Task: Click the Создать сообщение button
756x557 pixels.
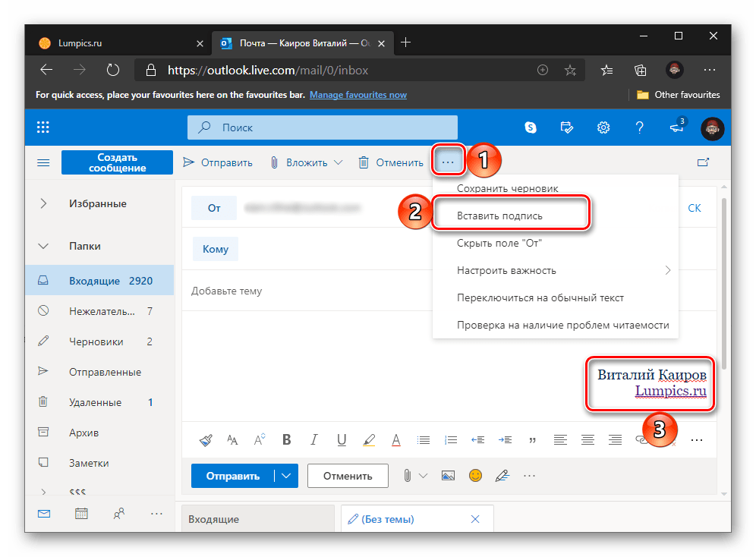Action: (117, 162)
